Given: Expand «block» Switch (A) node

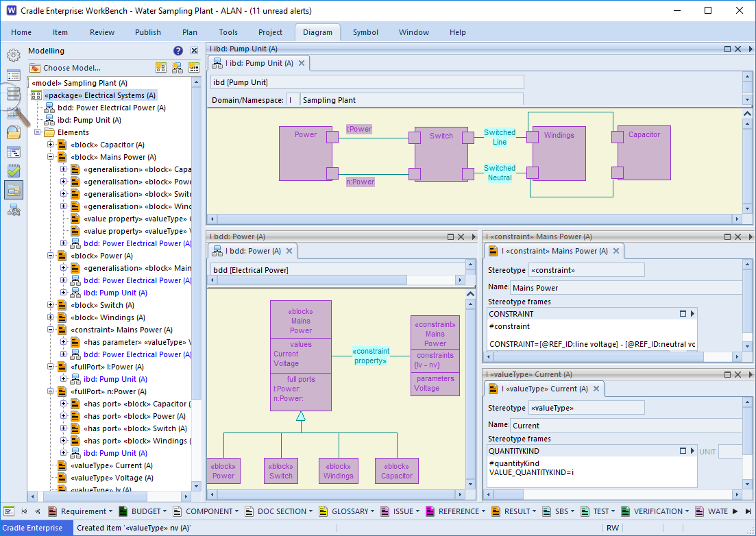Looking at the screenshot, I should click(50, 304).
